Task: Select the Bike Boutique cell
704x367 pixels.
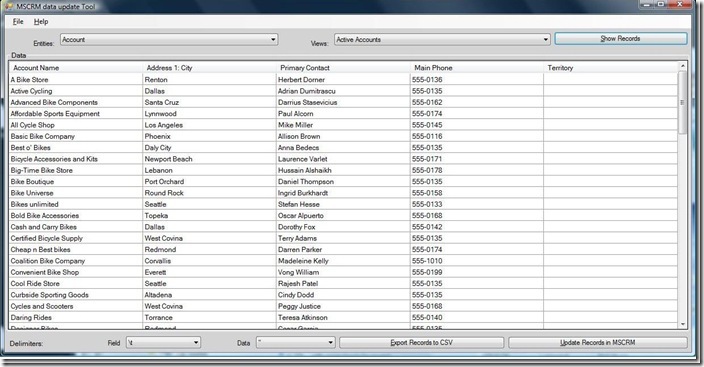Action: click(75, 181)
